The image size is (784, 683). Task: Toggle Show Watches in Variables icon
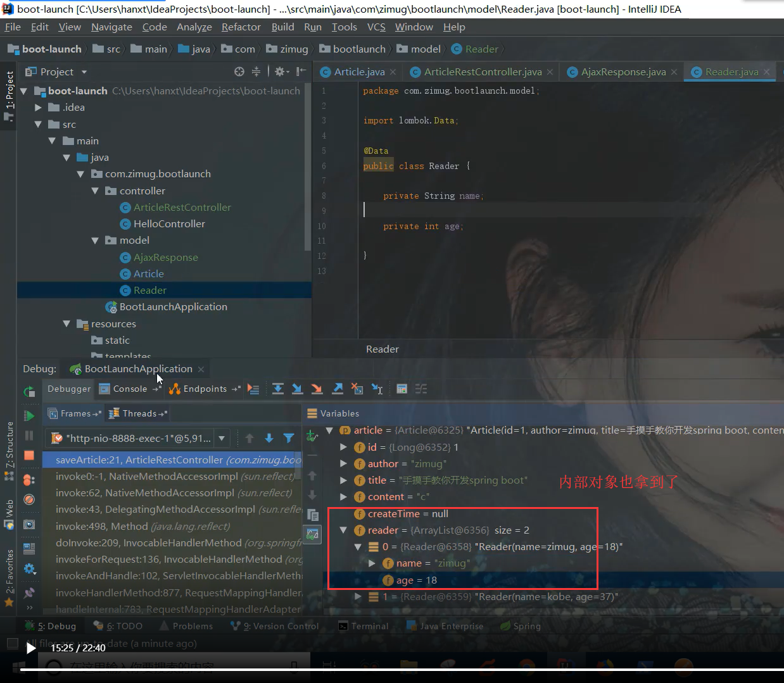point(312,535)
